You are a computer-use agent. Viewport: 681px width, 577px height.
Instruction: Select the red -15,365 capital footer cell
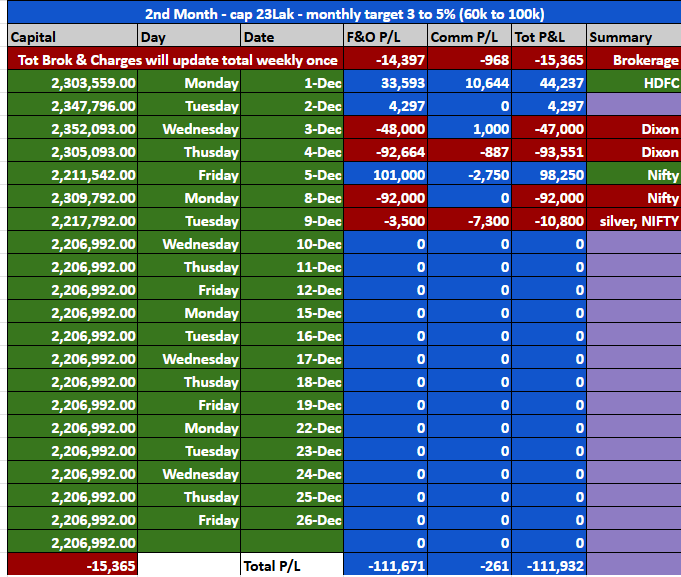pyautogui.click(x=72, y=565)
